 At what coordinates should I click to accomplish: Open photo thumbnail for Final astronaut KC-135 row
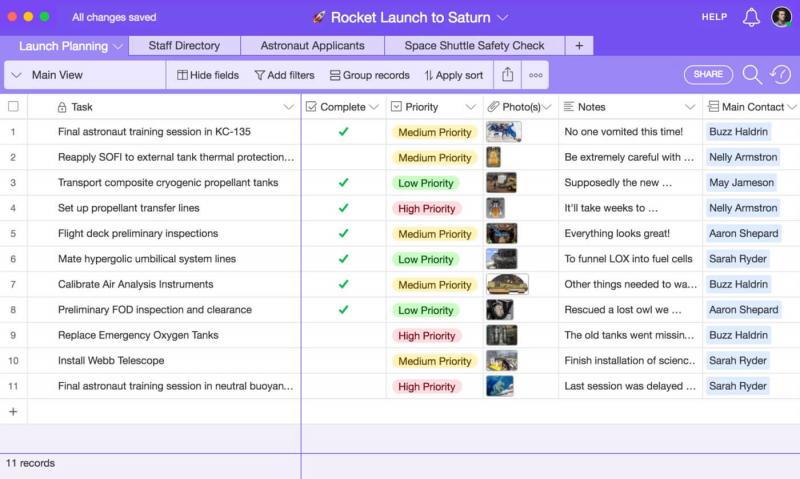coord(504,132)
